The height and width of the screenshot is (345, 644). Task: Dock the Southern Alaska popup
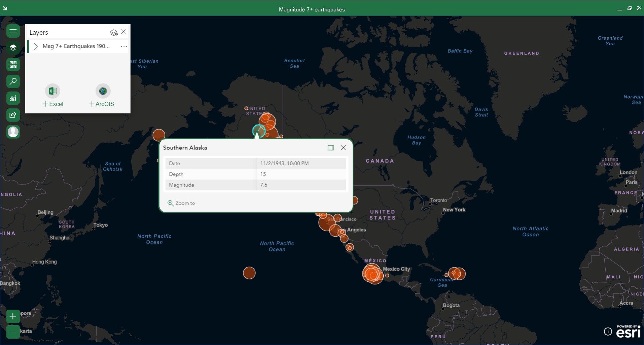click(330, 147)
